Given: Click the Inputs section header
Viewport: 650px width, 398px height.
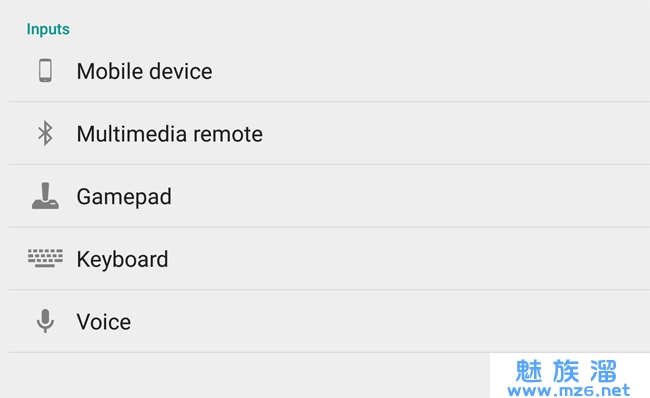Looking at the screenshot, I should click(48, 29).
